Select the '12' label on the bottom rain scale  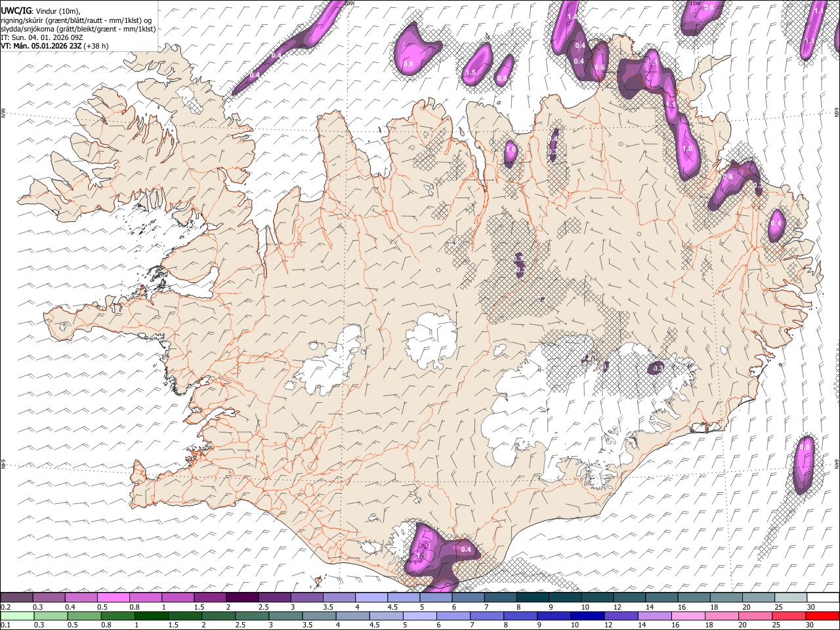tap(608, 625)
